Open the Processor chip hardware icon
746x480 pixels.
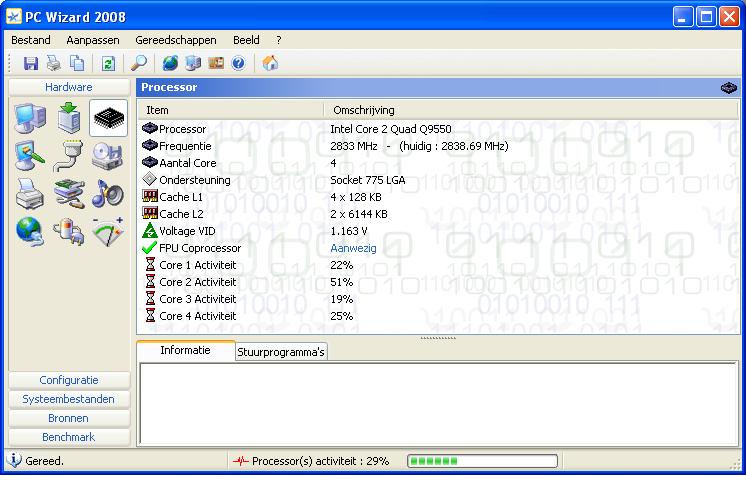pyautogui.click(x=108, y=119)
